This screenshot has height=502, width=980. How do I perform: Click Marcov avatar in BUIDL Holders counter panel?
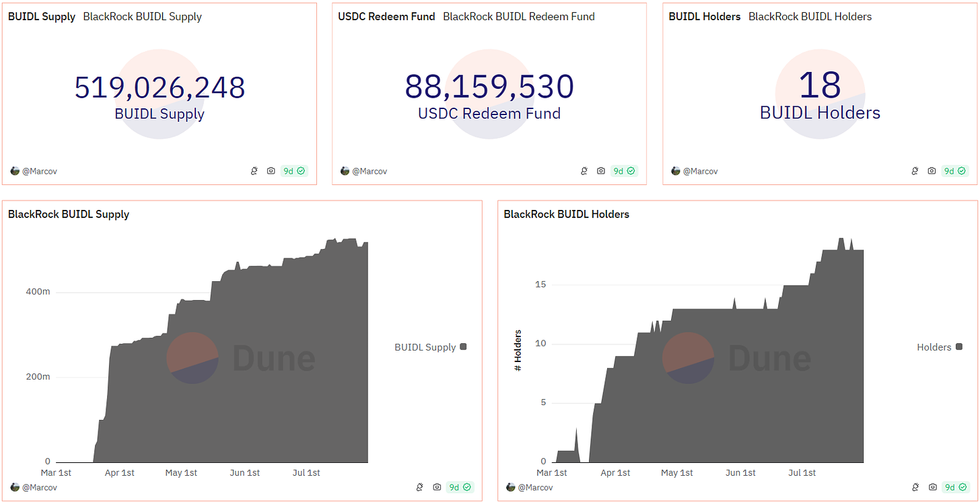[676, 171]
